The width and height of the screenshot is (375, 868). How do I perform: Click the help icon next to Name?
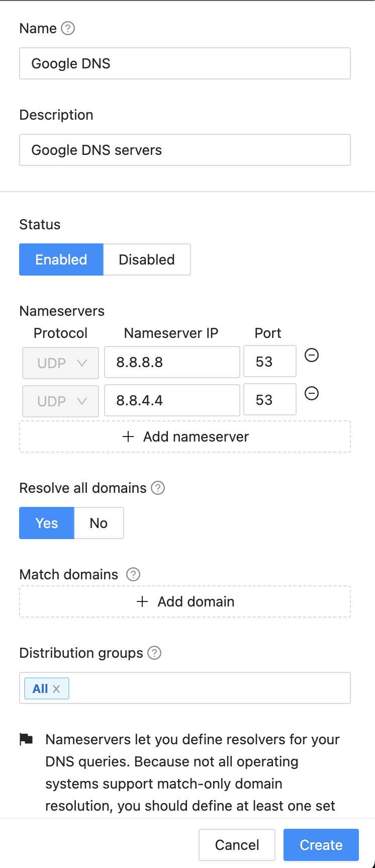pyautogui.click(x=68, y=28)
